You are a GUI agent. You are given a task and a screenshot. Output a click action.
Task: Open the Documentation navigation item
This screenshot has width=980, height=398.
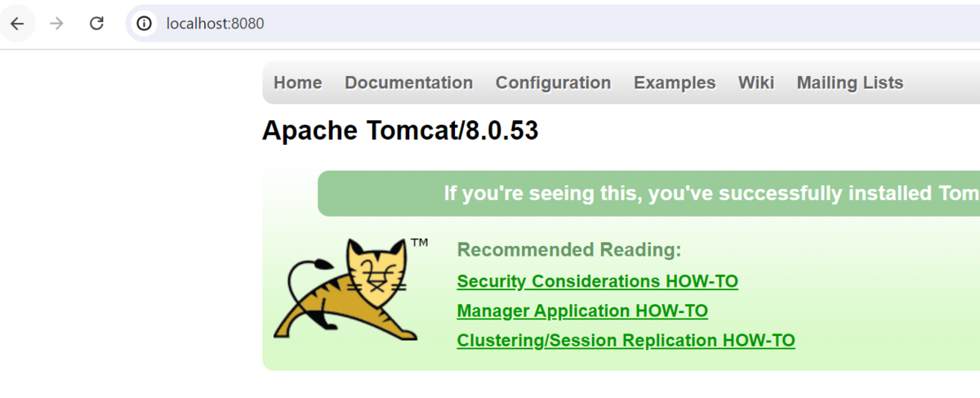pos(408,83)
